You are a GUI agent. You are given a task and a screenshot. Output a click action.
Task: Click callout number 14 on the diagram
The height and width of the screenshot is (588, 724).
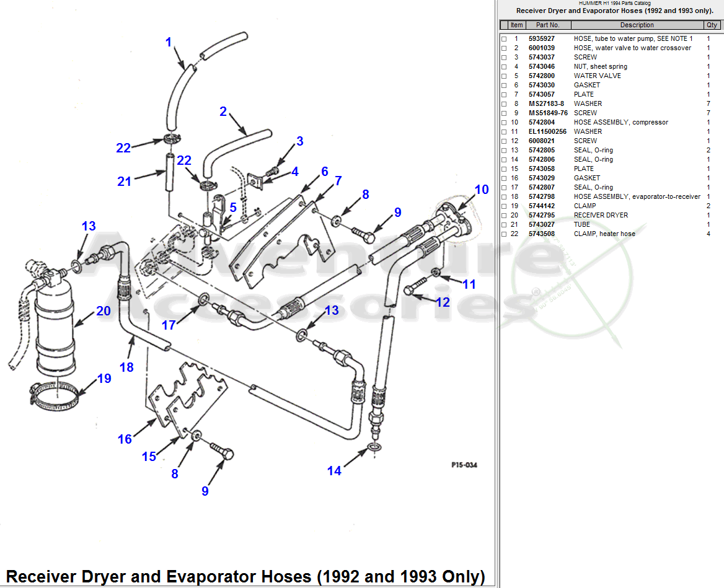[x=334, y=471]
